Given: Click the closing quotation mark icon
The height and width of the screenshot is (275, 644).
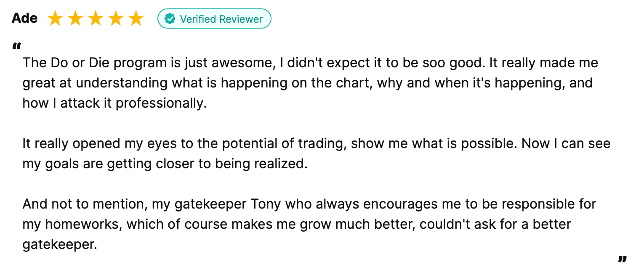Looking at the screenshot, I should (x=622, y=259).
